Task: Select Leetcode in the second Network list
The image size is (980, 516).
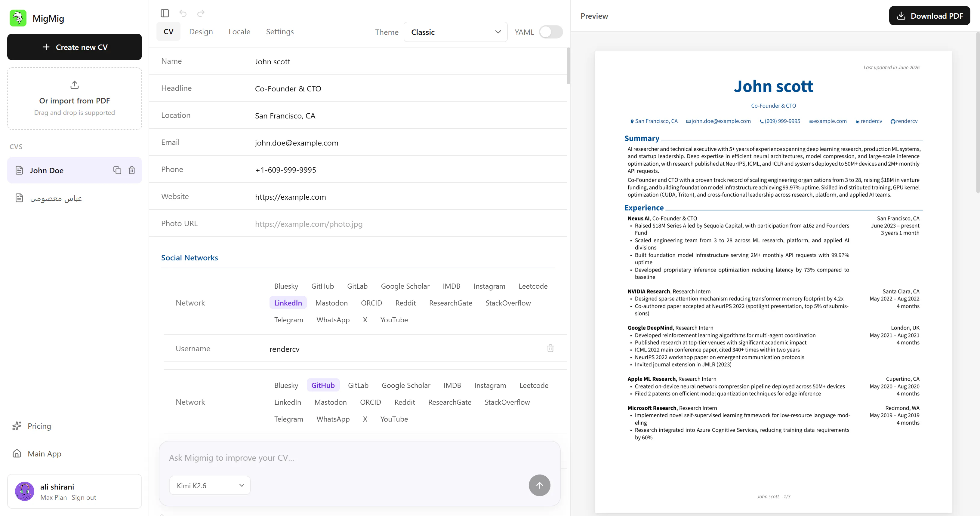Action: click(x=534, y=385)
